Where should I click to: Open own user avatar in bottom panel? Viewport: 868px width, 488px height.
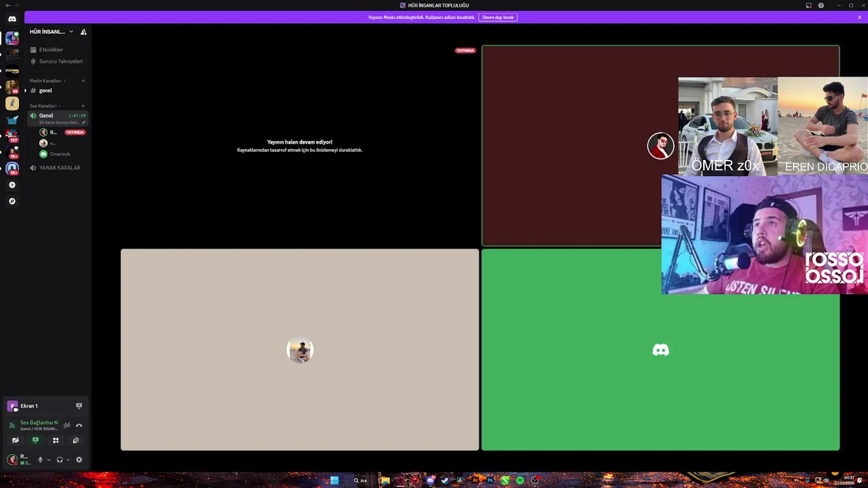(12, 460)
